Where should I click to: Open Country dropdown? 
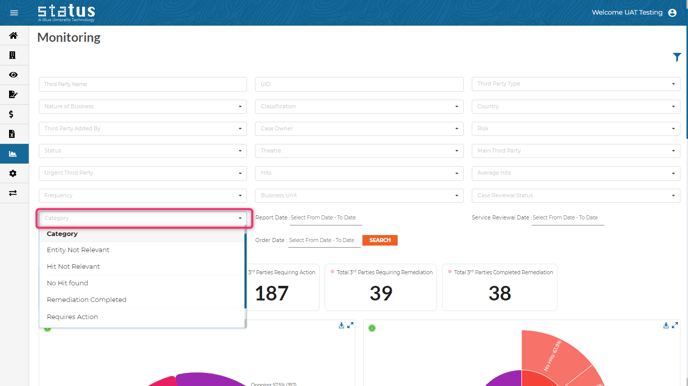(x=576, y=106)
